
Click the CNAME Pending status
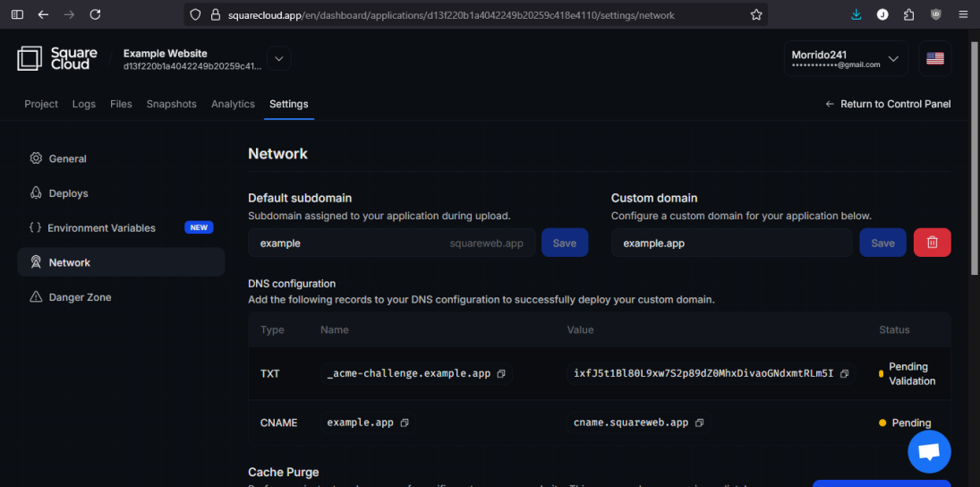(x=905, y=423)
